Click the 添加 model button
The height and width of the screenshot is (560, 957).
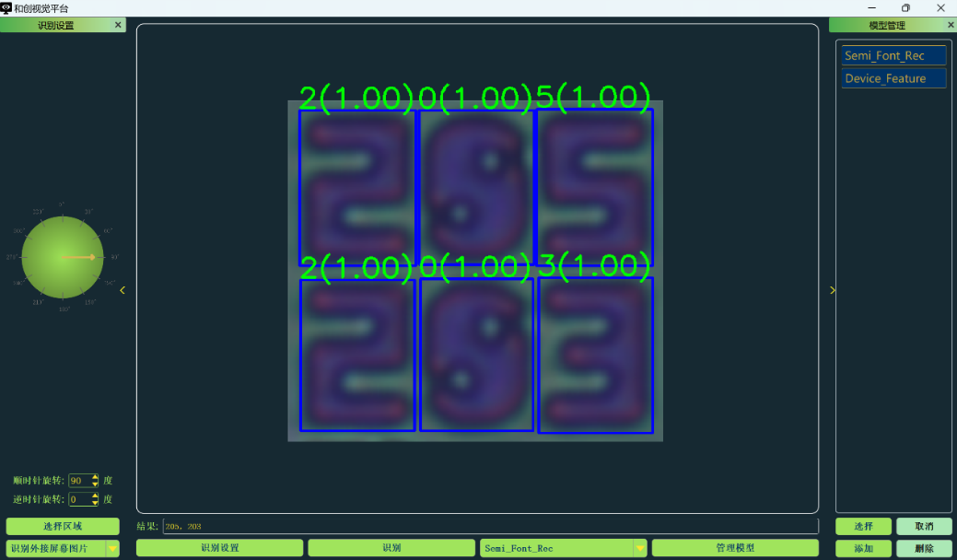[863, 548]
